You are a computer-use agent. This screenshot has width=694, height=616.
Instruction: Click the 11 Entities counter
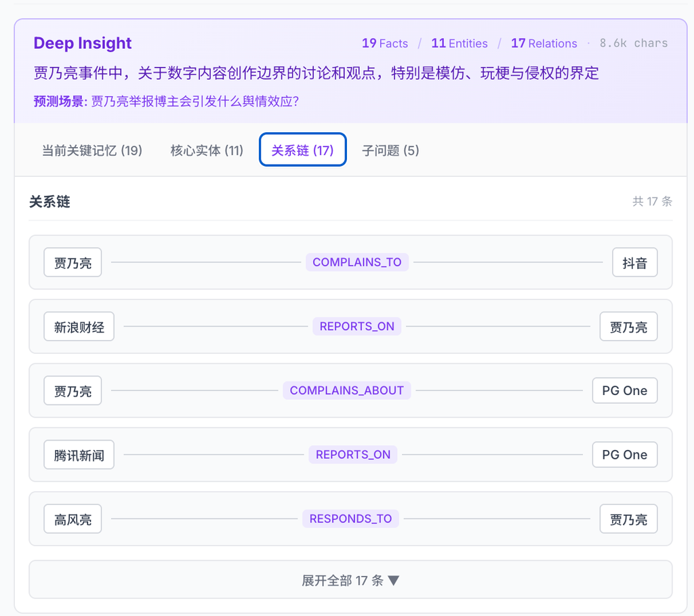(459, 43)
